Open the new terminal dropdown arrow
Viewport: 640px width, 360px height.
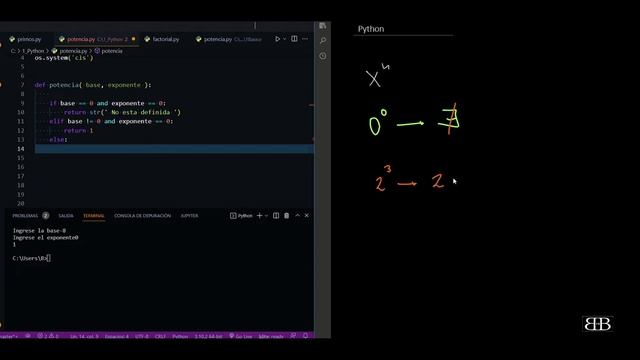point(267,216)
